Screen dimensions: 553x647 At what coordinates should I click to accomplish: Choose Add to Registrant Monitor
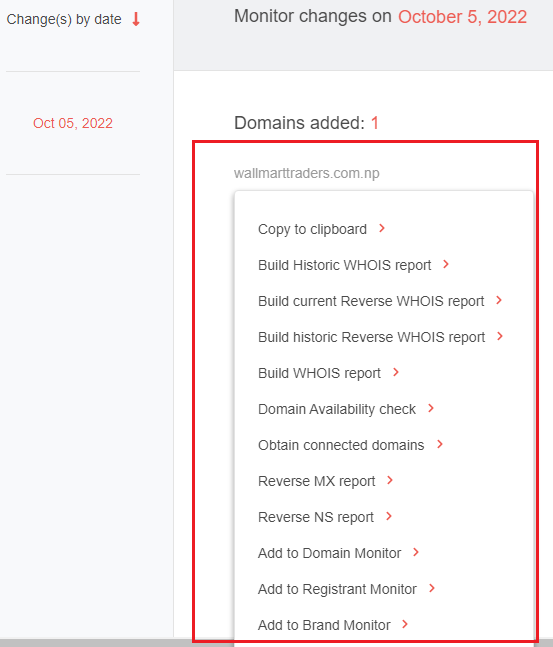(x=337, y=589)
